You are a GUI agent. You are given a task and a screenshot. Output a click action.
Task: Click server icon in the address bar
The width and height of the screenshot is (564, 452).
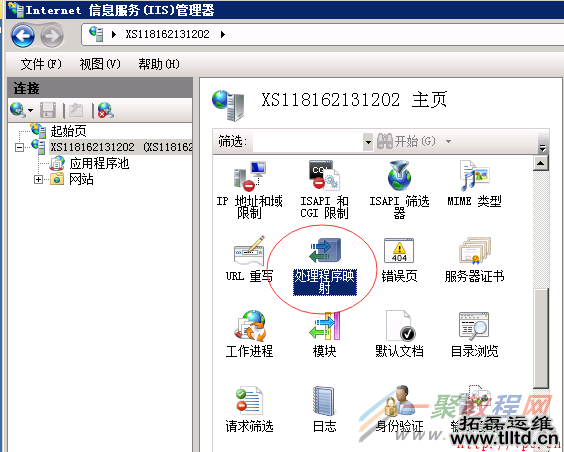[x=96, y=34]
